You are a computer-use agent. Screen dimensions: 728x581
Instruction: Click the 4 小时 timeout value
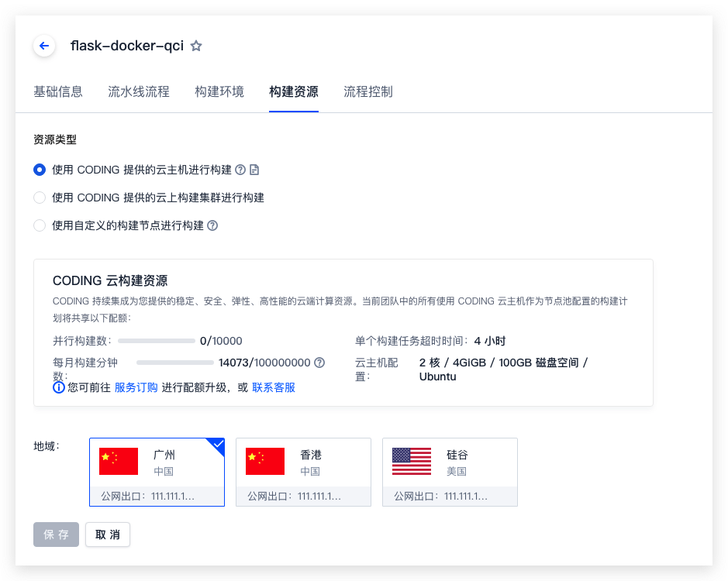[x=490, y=341]
